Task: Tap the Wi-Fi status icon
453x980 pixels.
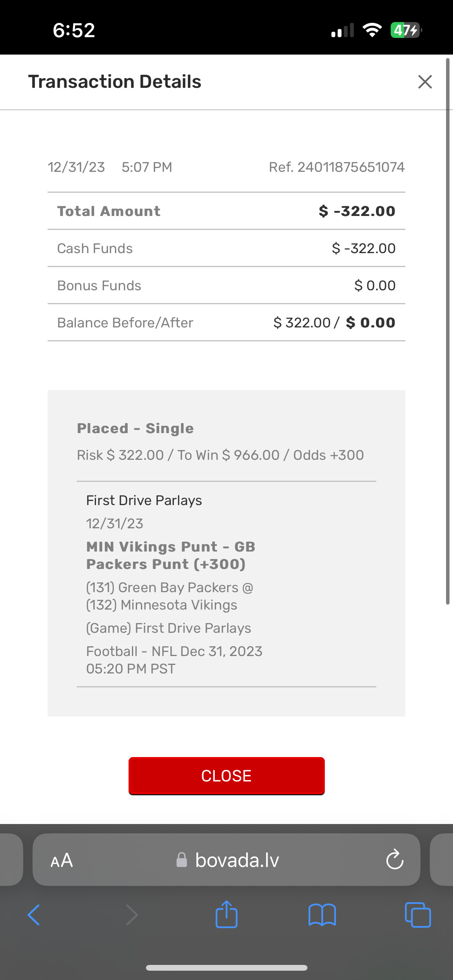Action: coord(372,30)
